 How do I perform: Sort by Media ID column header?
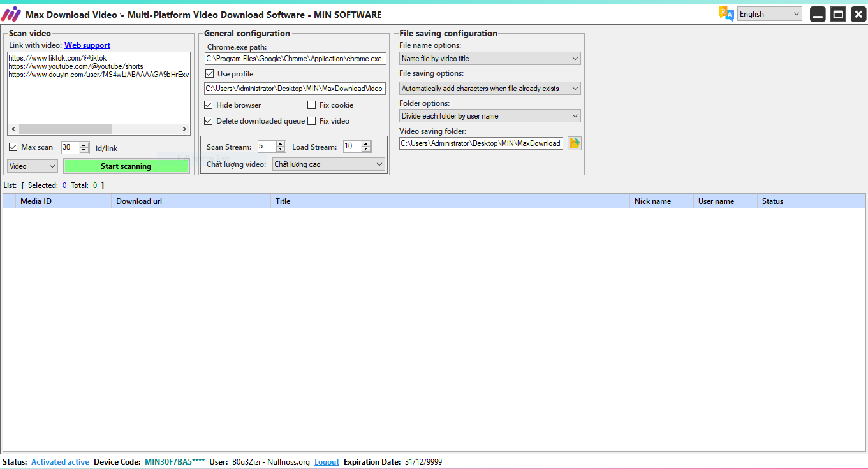point(64,201)
